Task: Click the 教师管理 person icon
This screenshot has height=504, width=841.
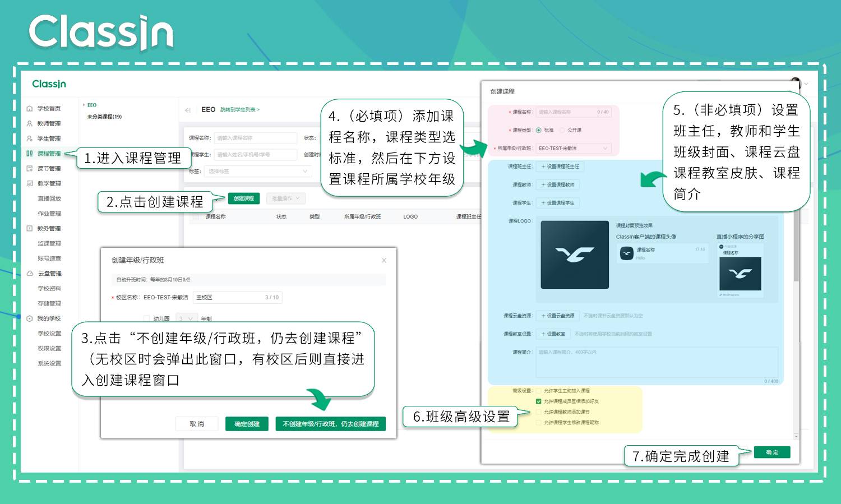Action: (x=30, y=123)
